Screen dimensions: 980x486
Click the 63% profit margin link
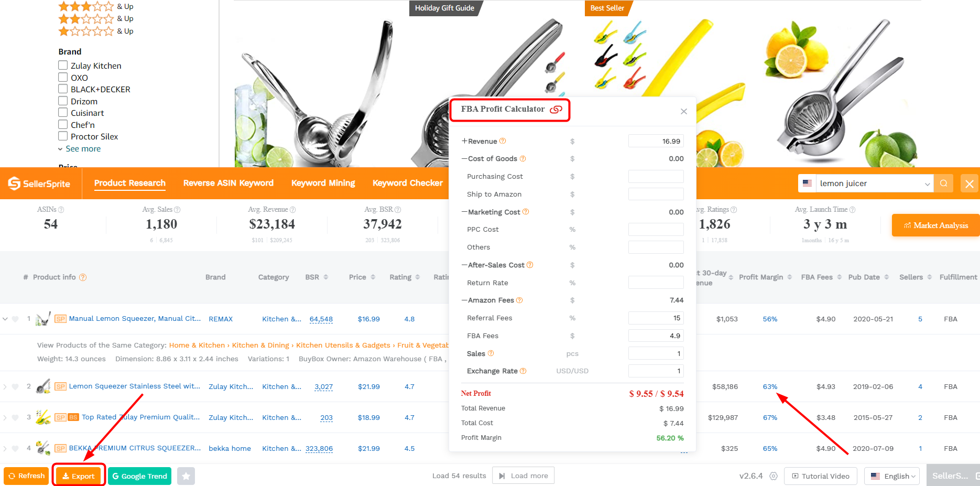pyautogui.click(x=770, y=386)
